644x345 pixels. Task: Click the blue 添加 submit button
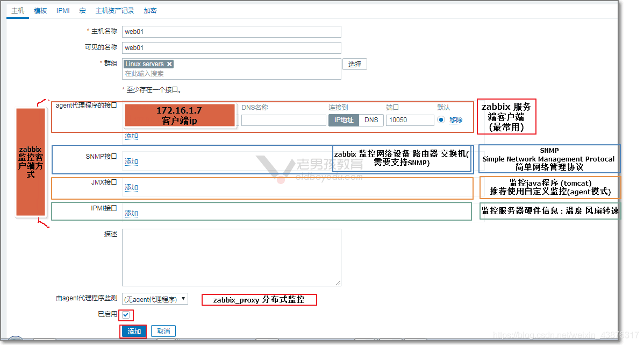pos(134,332)
